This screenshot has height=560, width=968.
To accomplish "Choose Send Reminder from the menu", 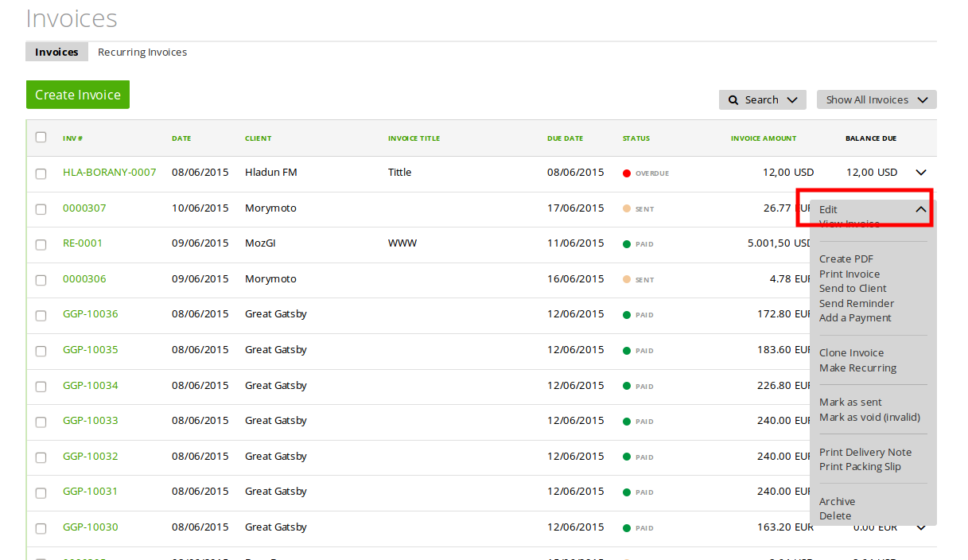I will coord(857,303).
